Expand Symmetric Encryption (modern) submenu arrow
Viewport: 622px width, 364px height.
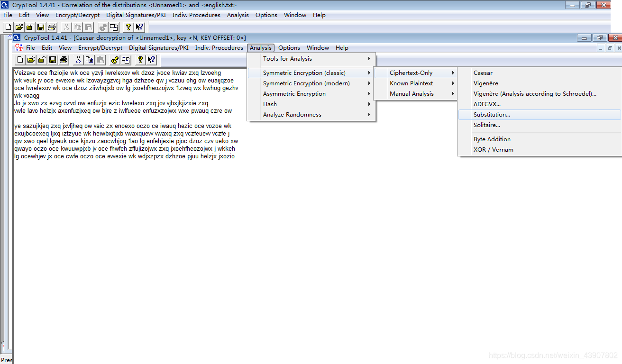pos(369,83)
